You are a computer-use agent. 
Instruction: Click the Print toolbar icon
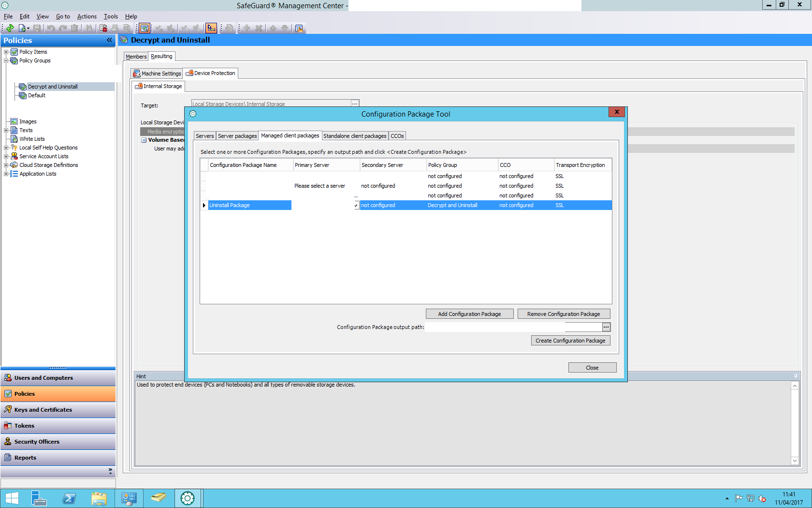pos(115,28)
